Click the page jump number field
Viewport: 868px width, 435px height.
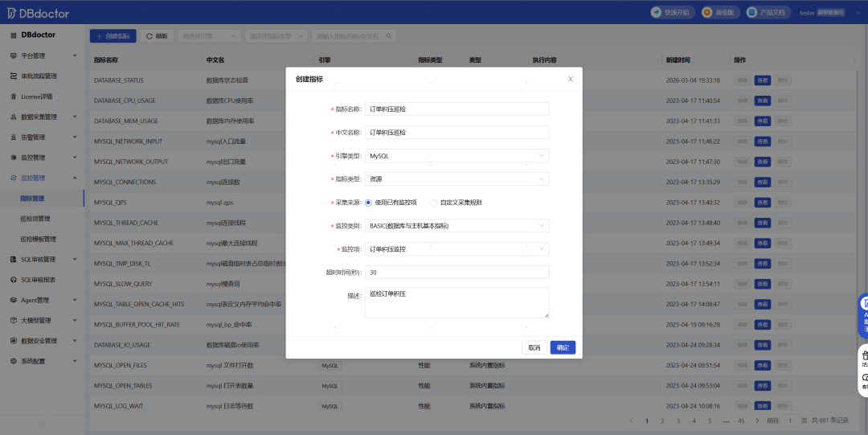click(790, 421)
